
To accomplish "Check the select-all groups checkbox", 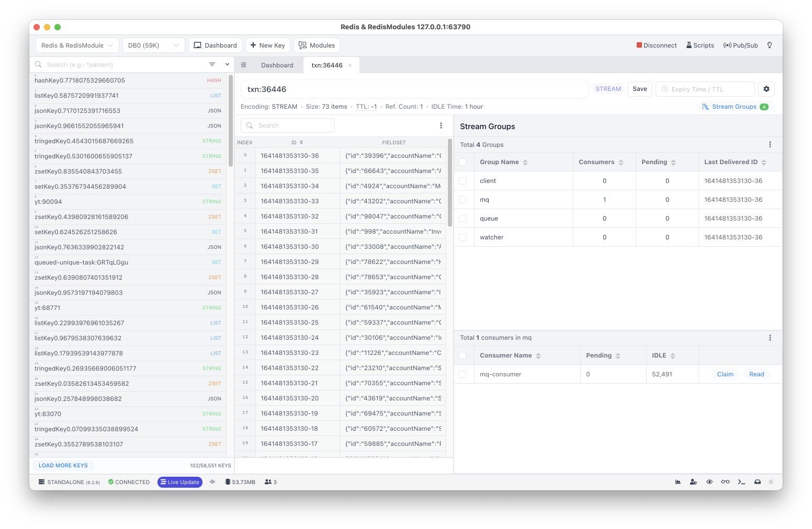I will tap(463, 162).
